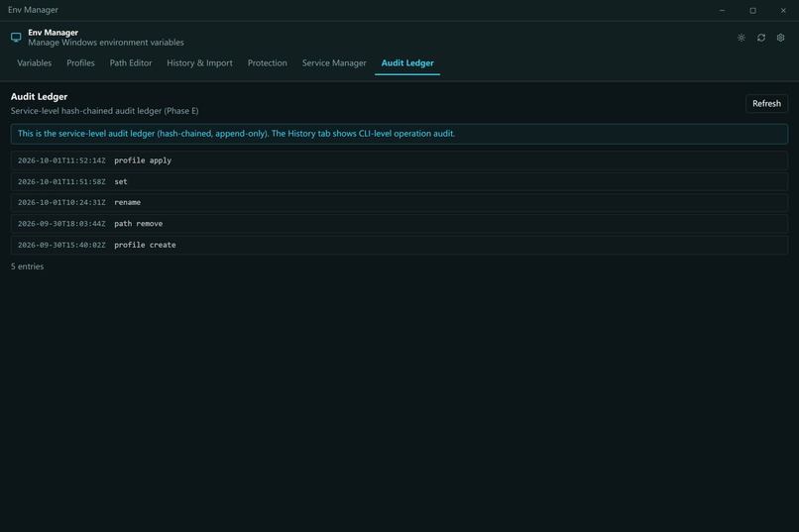Select the Audit Ledger tab
The width and height of the screenshot is (799, 532).
(x=407, y=63)
